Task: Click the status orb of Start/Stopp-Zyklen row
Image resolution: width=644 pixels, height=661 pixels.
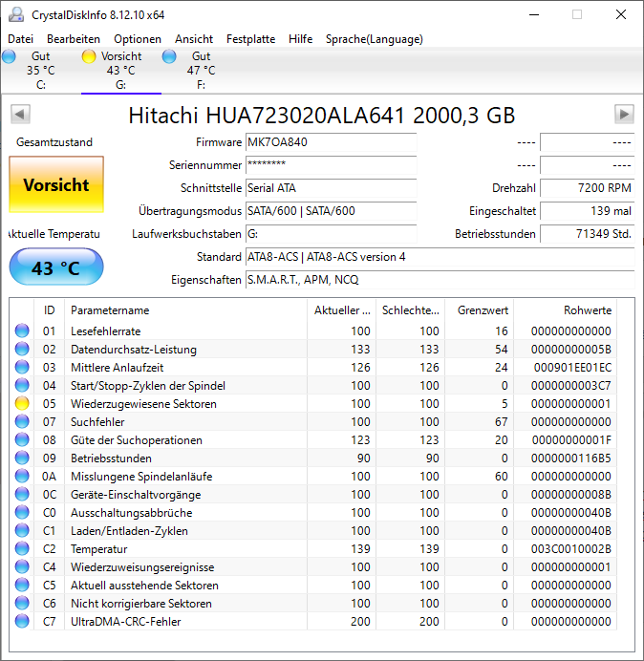Action: [22, 385]
